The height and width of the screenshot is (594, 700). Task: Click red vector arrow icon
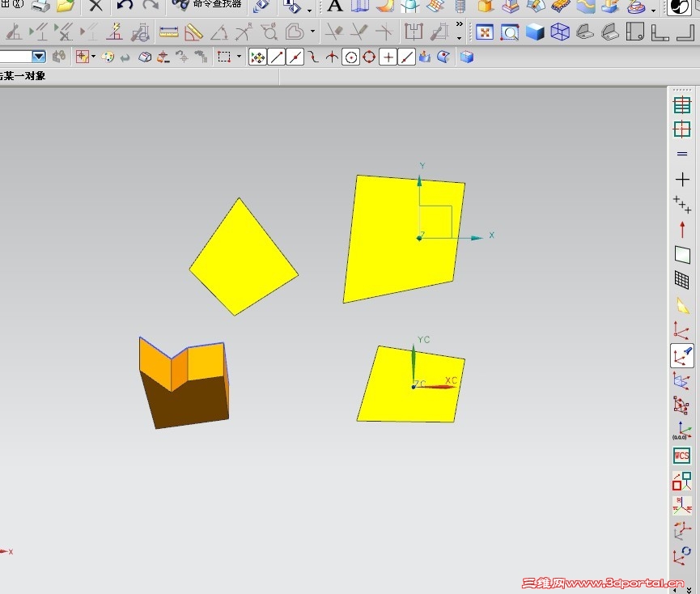[682, 229]
